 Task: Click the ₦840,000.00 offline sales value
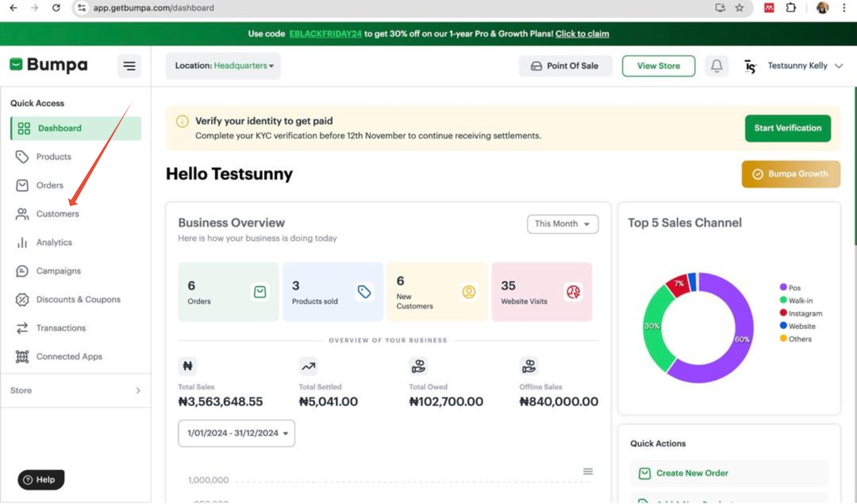(x=559, y=402)
